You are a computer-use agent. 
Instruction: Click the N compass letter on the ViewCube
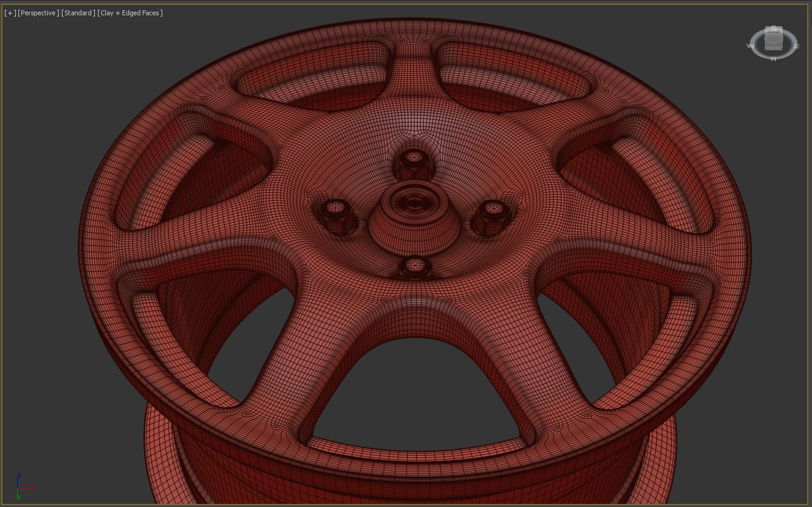[x=773, y=59]
